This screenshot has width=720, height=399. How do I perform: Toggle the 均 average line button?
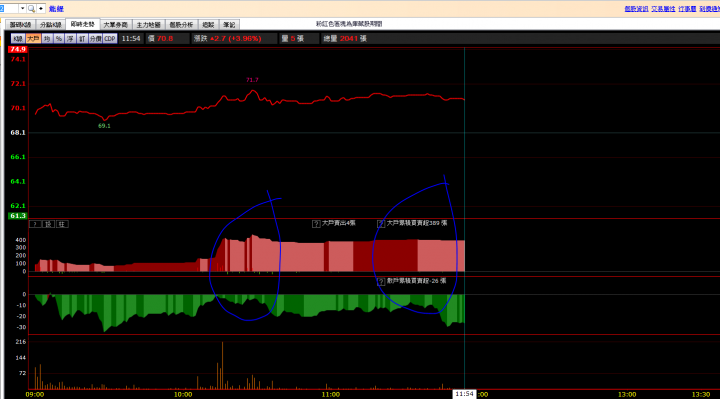(47, 39)
